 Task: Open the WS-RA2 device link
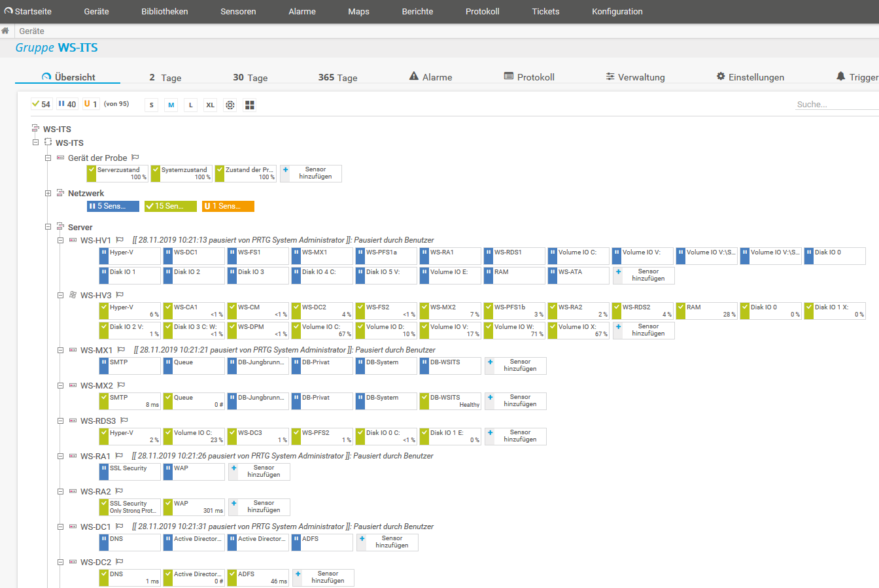(x=95, y=491)
